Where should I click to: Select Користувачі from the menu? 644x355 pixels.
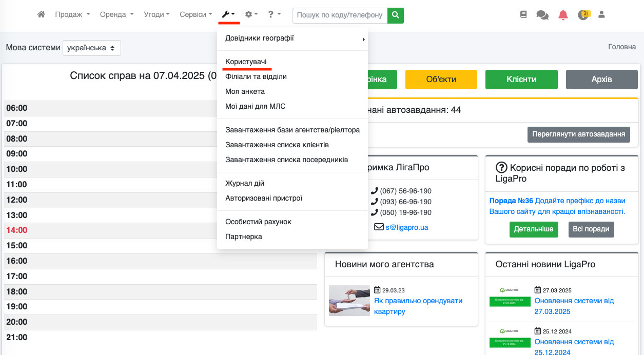coord(246,62)
